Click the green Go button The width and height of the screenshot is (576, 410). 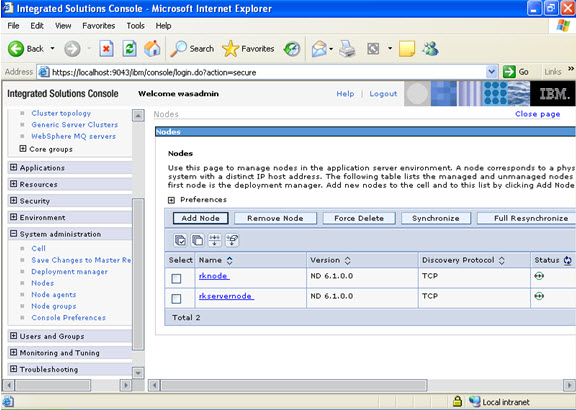pos(516,72)
